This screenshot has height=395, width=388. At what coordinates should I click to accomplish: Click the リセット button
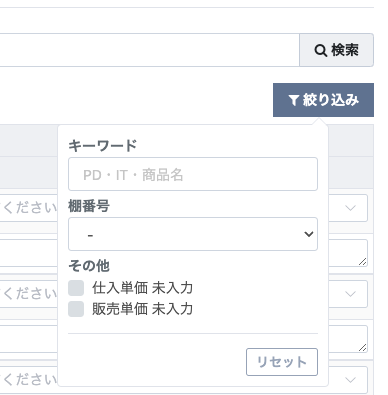[282, 362]
